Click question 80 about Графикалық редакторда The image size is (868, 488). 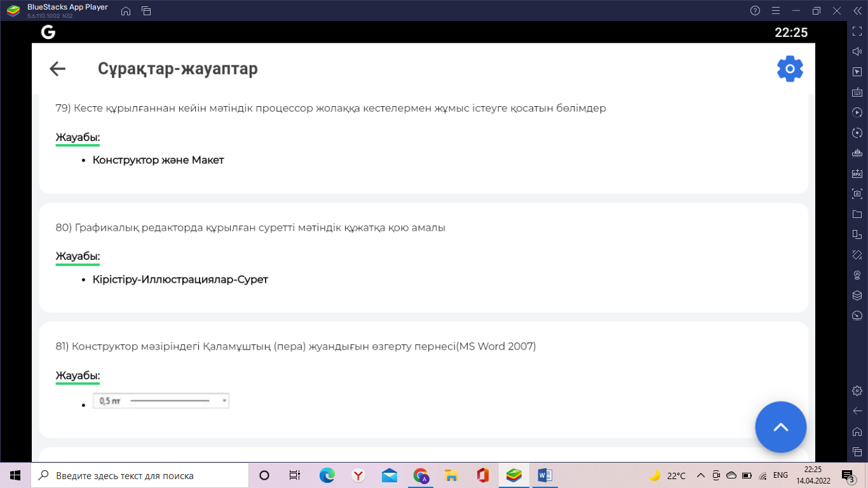tap(250, 227)
